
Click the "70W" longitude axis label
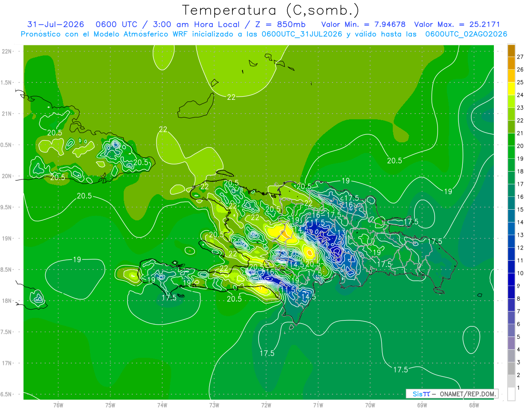(370, 405)
